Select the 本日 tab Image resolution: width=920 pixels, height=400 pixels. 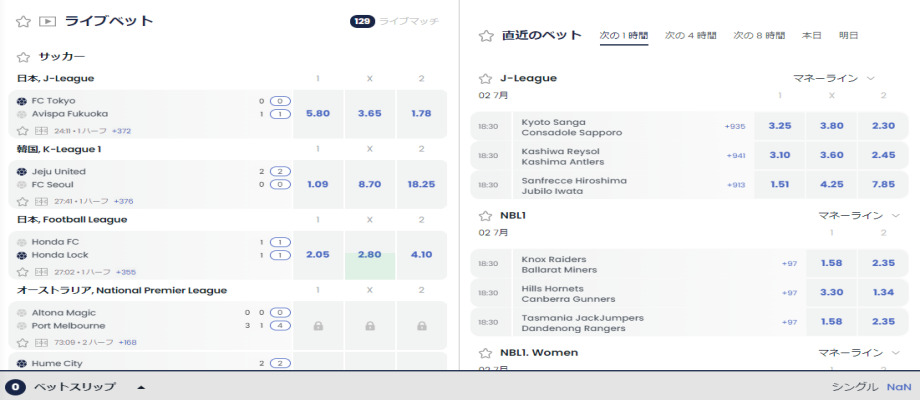pyautogui.click(x=811, y=36)
